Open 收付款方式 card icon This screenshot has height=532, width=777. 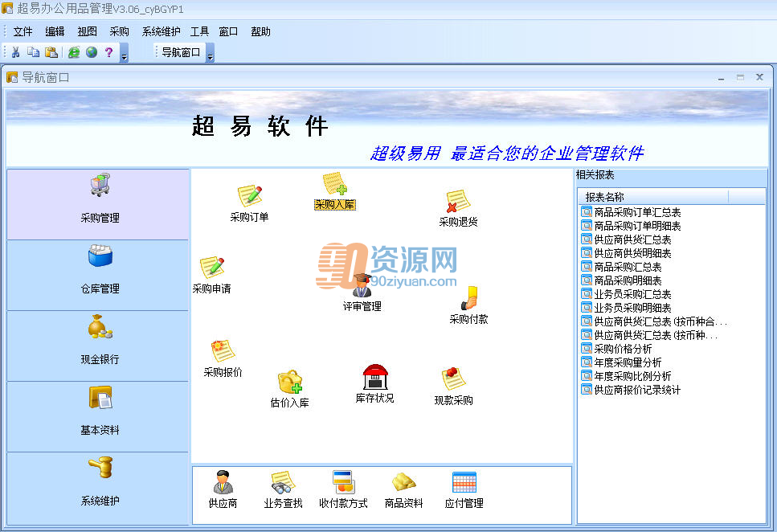click(343, 482)
